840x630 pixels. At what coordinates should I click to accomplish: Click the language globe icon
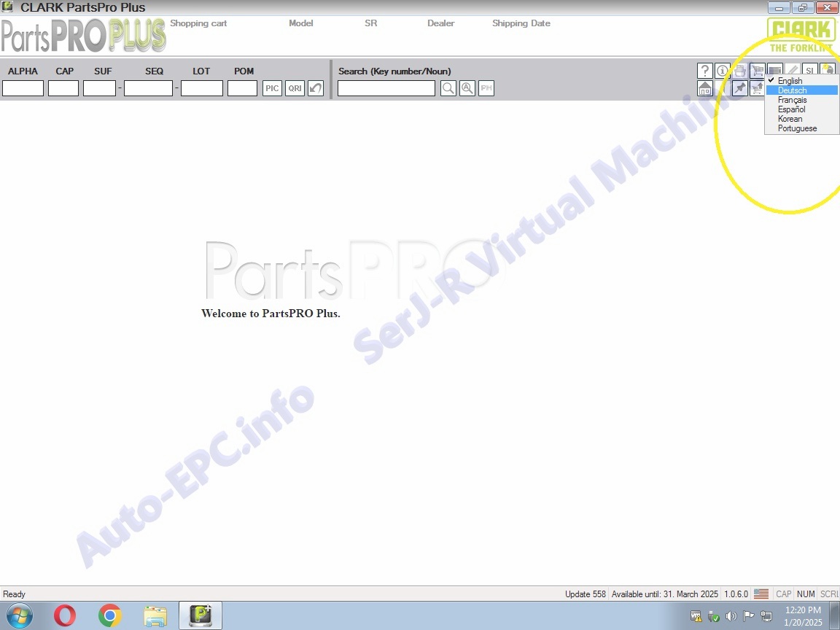828,69
